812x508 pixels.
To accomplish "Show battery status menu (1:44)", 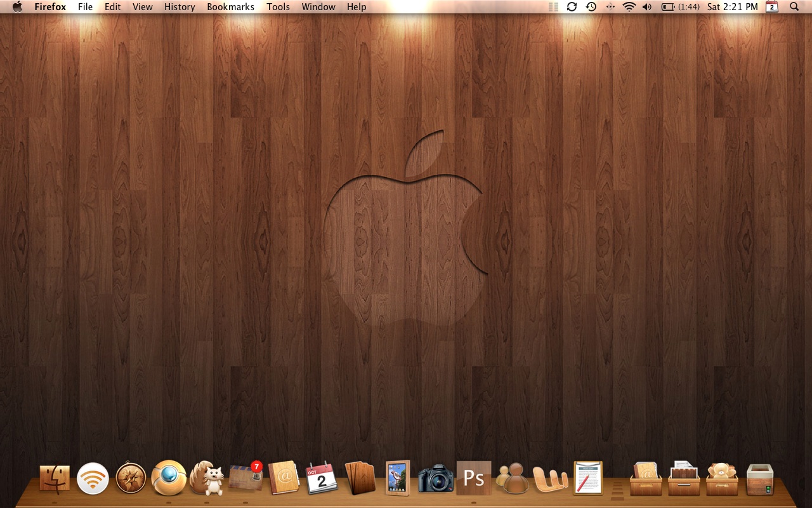I will point(681,7).
